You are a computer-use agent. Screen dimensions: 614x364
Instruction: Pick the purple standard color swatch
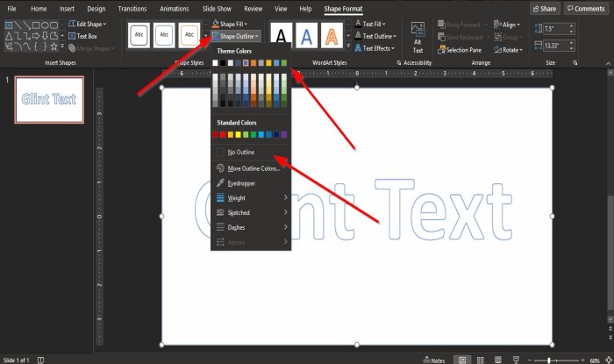(284, 135)
